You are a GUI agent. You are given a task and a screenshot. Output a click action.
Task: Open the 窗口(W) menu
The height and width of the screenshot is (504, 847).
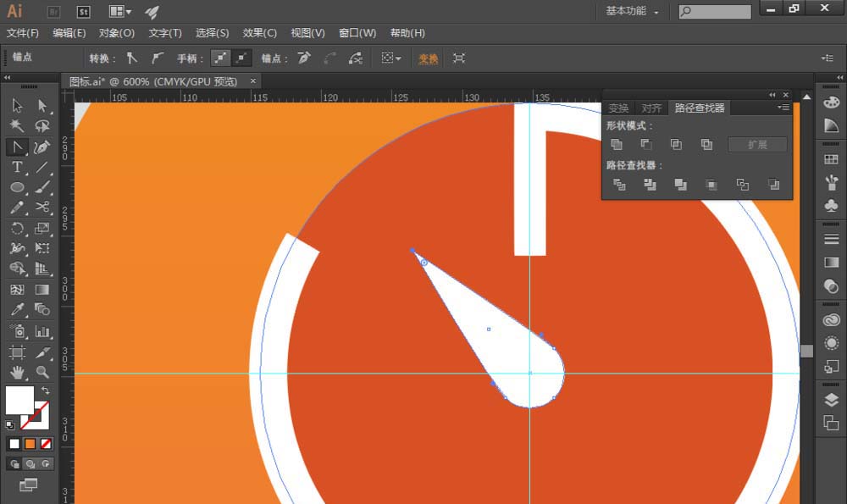tap(357, 33)
